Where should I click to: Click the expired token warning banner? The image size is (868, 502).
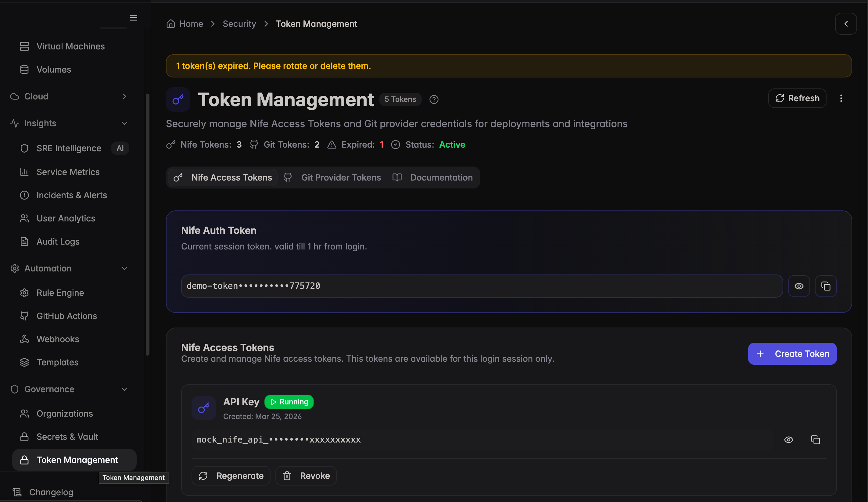(x=509, y=66)
